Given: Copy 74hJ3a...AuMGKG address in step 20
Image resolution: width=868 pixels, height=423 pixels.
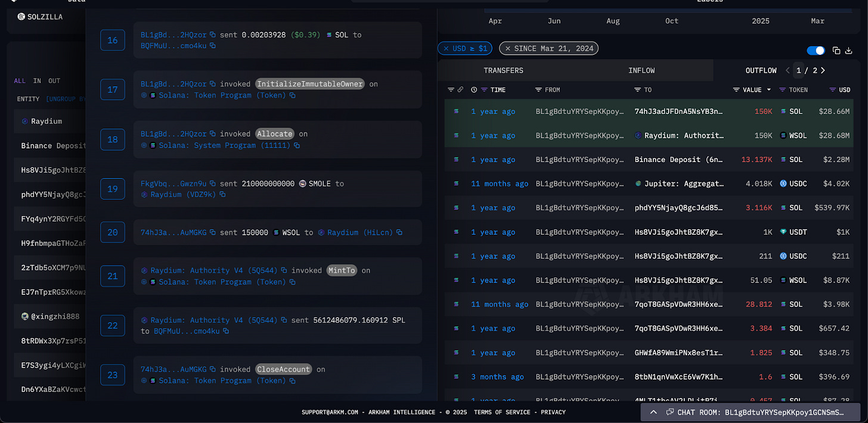Looking at the screenshot, I should point(213,233).
